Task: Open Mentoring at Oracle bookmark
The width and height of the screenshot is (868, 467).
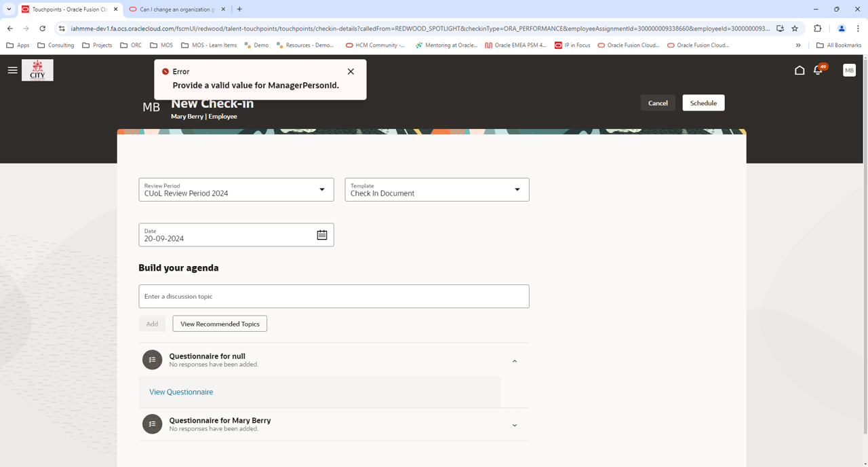Action: [446, 45]
